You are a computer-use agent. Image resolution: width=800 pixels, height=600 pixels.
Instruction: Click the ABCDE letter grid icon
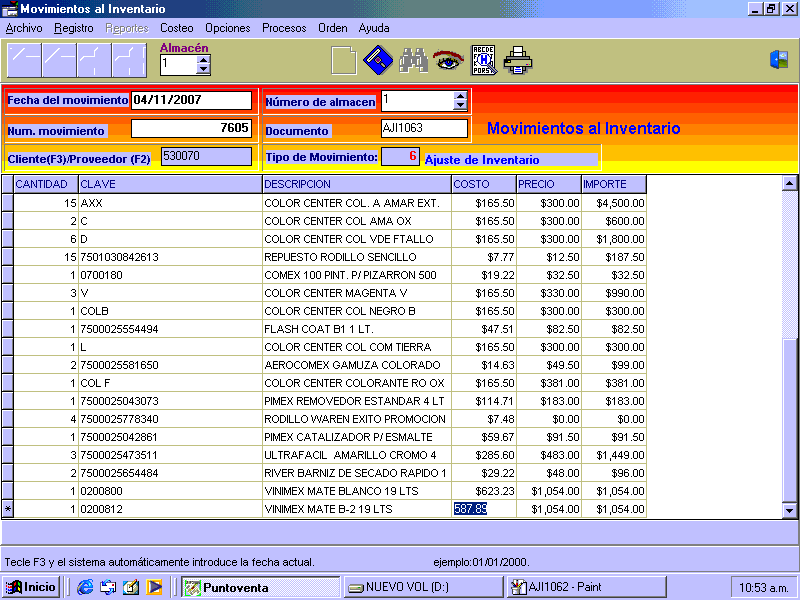coord(483,61)
